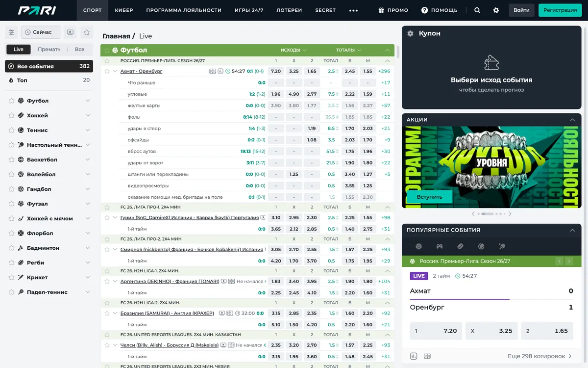Click Вступить on the loyalty banner
The height and width of the screenshot is (368, 588).
pos(429,197)
